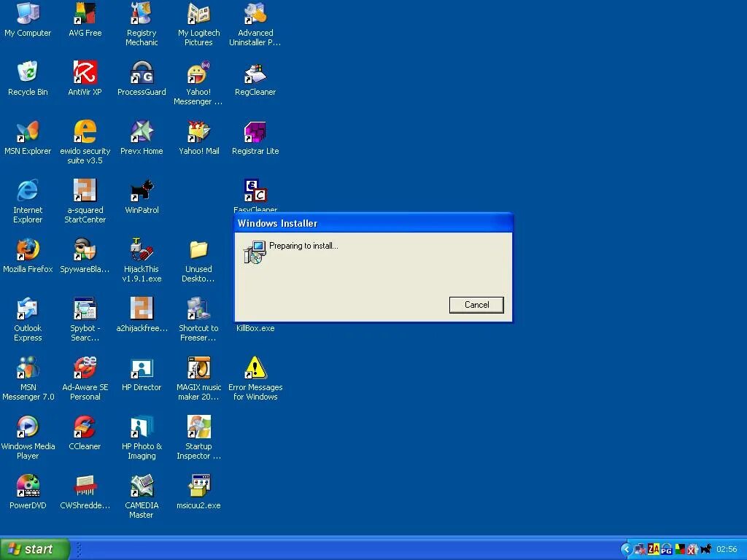
Task: Click the ProcessGuard PG tray icon
Action: (667, 550)
